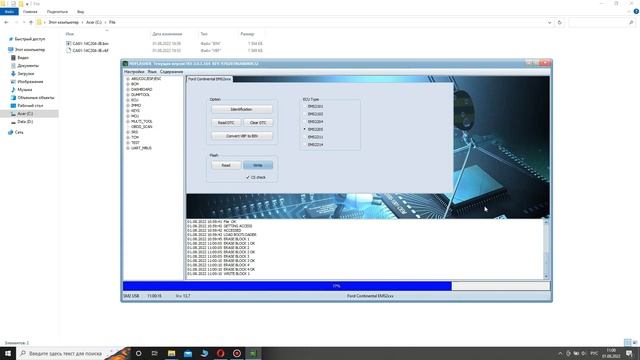Select the OBDII_SCAN tree item
This screenshot has height=360, width=640.
(141, 127)
